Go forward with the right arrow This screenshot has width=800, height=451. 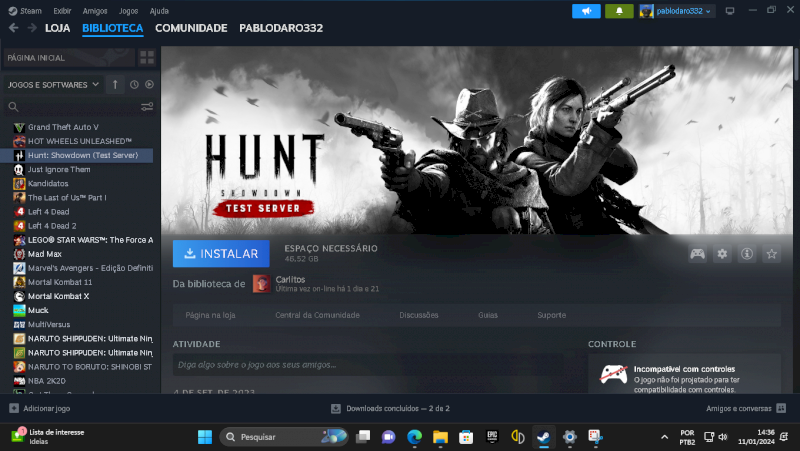tap(32, 28)
